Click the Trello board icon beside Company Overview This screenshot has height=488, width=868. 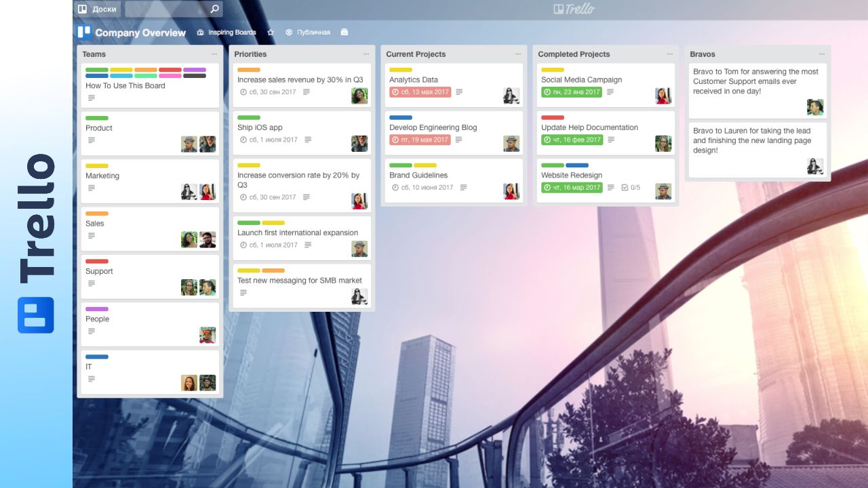click(83, 32)
